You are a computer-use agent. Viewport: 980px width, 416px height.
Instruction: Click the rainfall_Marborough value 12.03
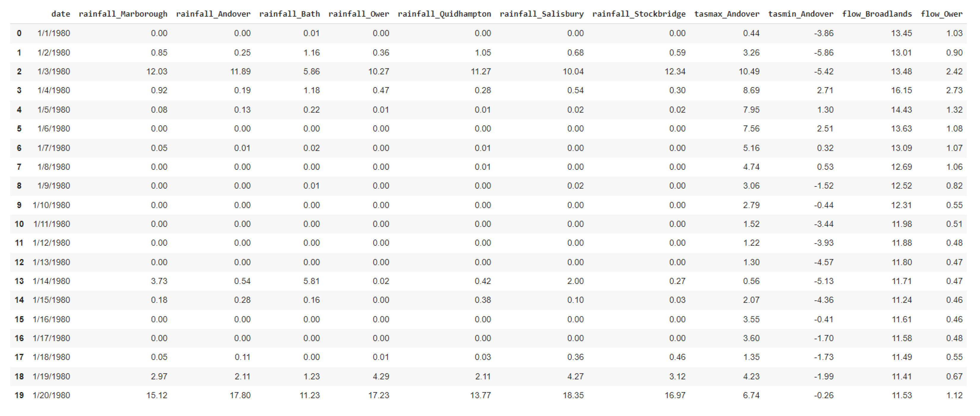click(x=157, y=72)
